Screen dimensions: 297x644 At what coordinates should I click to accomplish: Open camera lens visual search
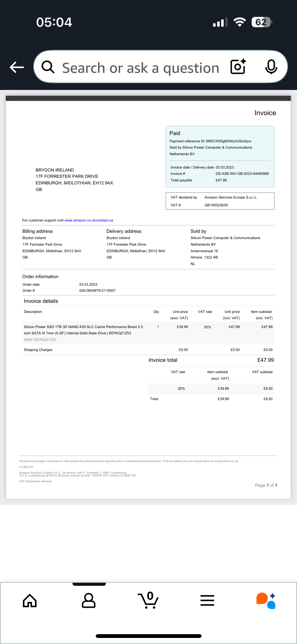(238, 67)
